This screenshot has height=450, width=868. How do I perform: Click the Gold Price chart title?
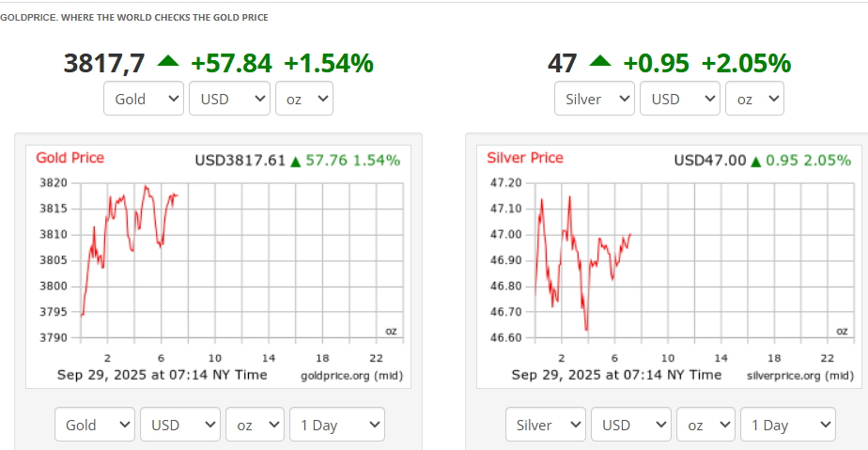(70, 158)
